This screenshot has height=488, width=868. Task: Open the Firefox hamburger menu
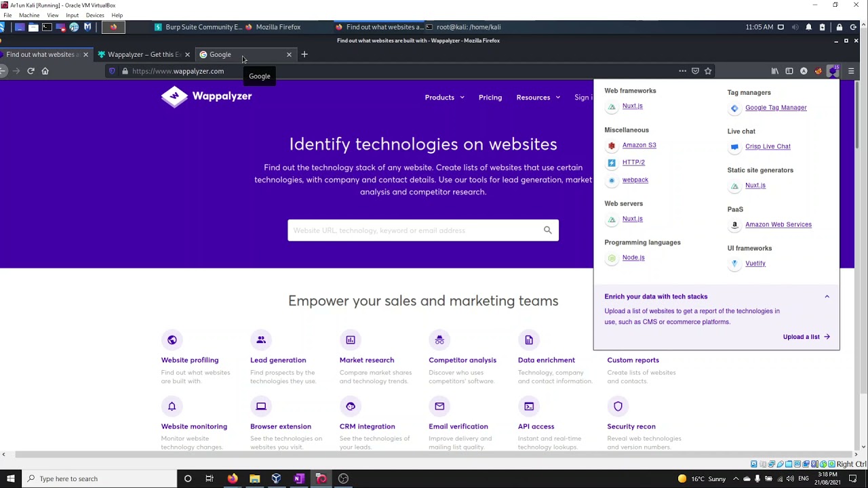click(x=851, y=71)
